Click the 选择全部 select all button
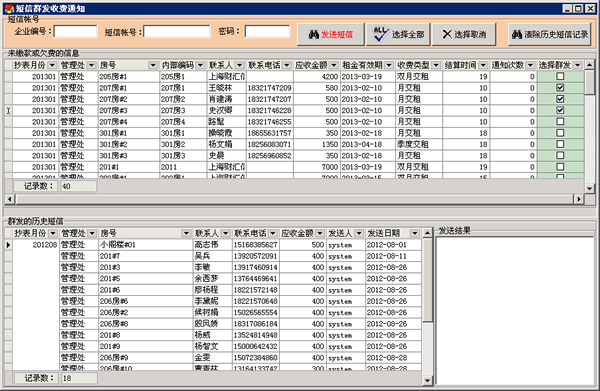This screenshot has width=600, height=391. tap(398, 34)
